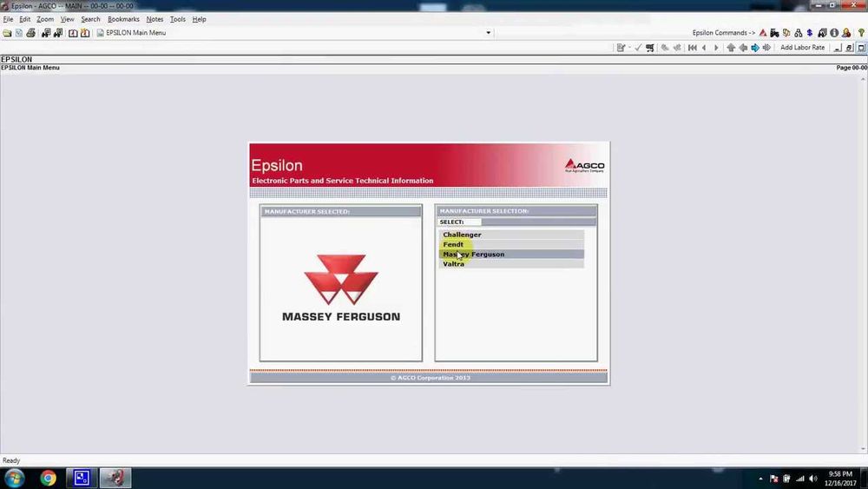This screenshot has height=489, width=868.
Task: Click the checkmark toolbar icon
Action: coord(638,48)
